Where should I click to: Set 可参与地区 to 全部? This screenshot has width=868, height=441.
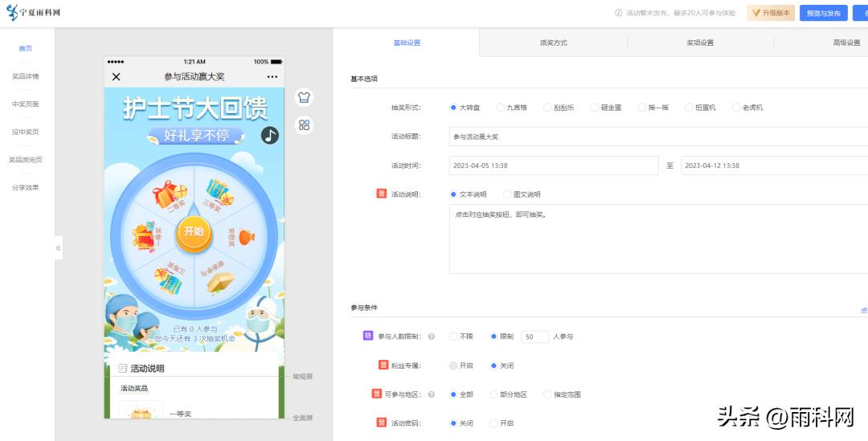[x=454, y=394]
